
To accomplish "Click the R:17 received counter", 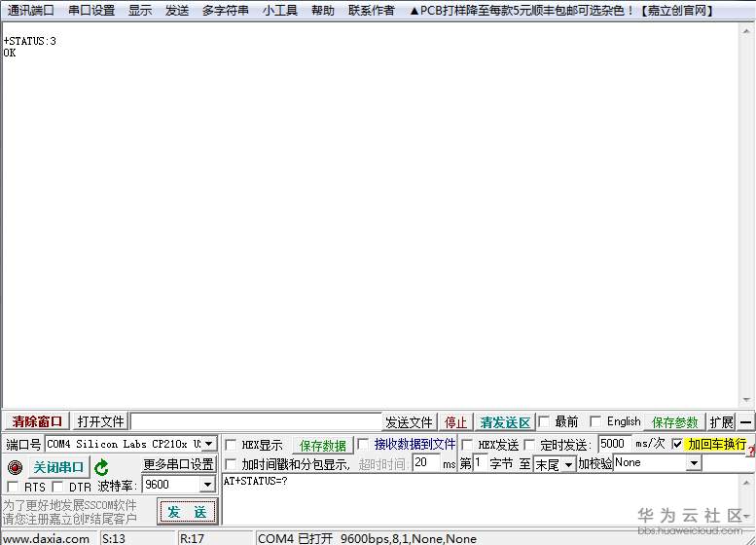I will [192, 539].
